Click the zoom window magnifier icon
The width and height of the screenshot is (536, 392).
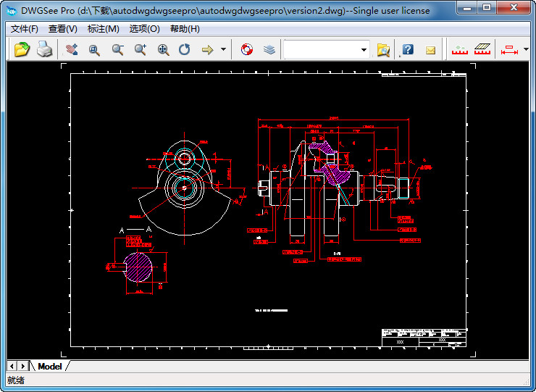94,50
